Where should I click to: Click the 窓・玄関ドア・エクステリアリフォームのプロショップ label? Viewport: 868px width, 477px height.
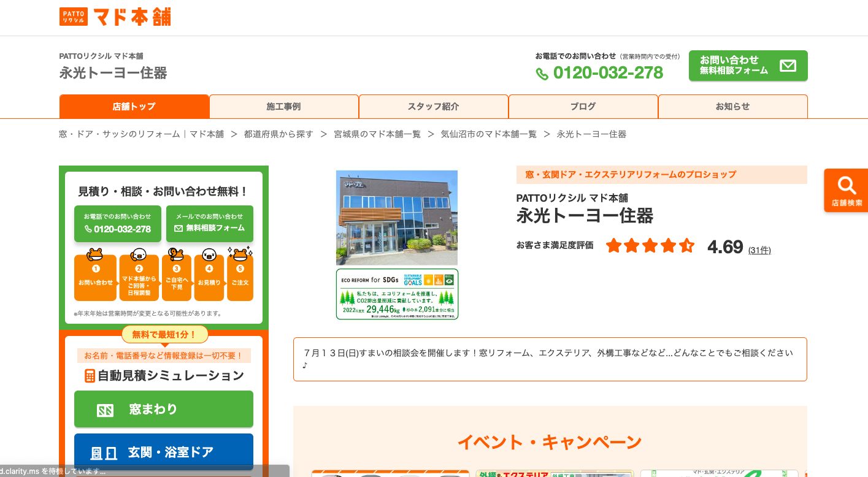[662, 175]
